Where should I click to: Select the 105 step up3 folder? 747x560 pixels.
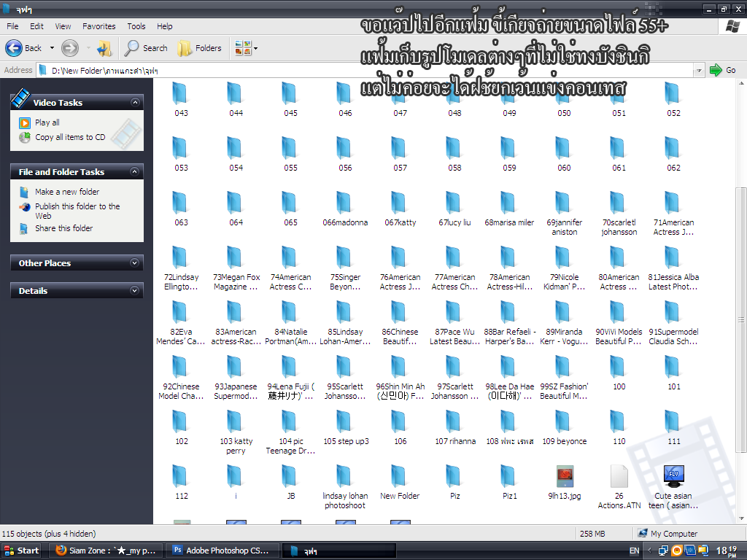click(x=346, y=427)
